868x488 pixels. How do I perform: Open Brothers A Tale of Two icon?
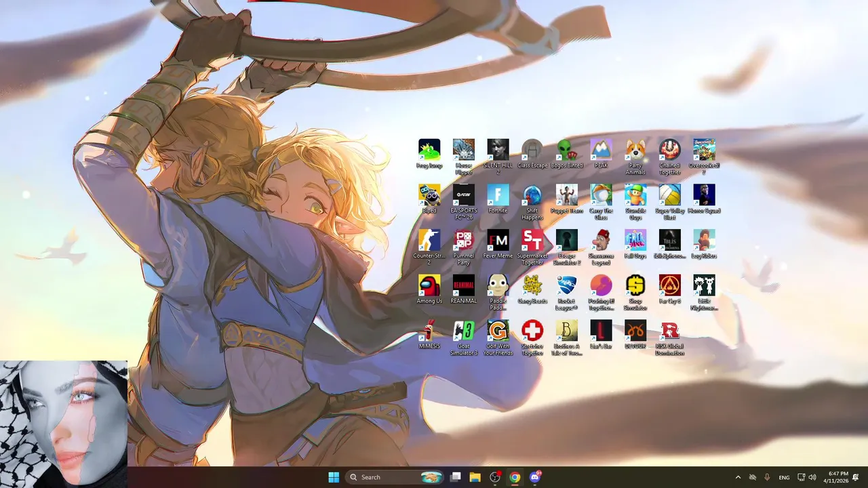pos(567,338)
